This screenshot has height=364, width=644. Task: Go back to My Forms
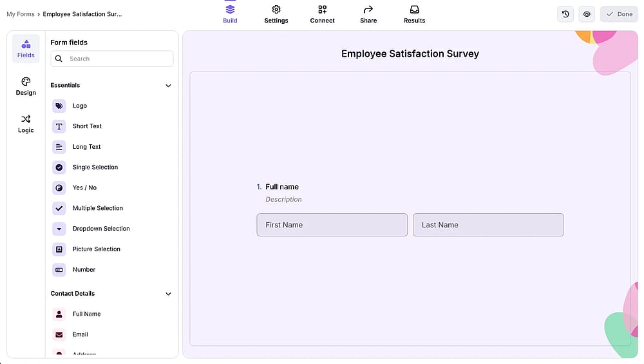(21, 14)
